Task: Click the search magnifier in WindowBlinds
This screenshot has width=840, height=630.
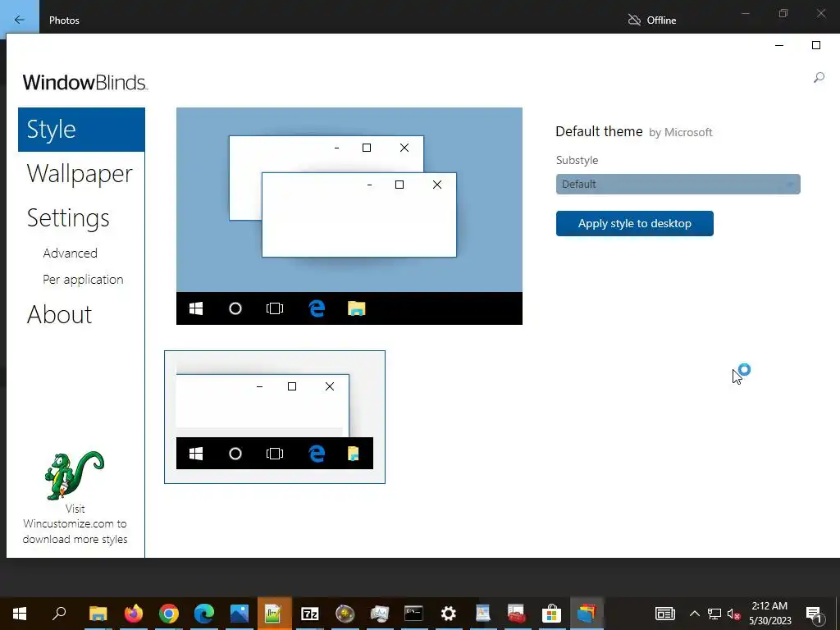Action: (x=819, y=78)
